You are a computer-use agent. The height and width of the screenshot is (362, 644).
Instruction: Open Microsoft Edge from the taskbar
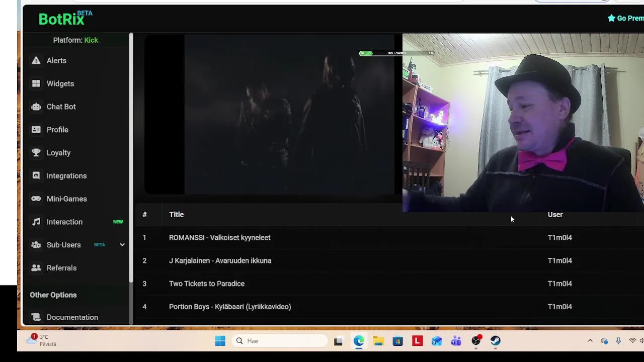tap(359, 341)
